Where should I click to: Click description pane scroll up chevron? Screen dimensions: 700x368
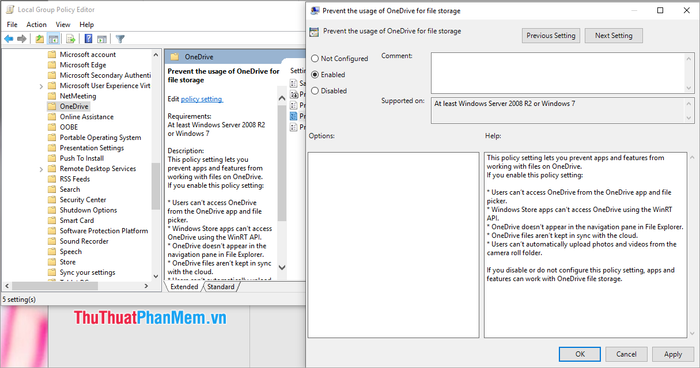(282, 98)
